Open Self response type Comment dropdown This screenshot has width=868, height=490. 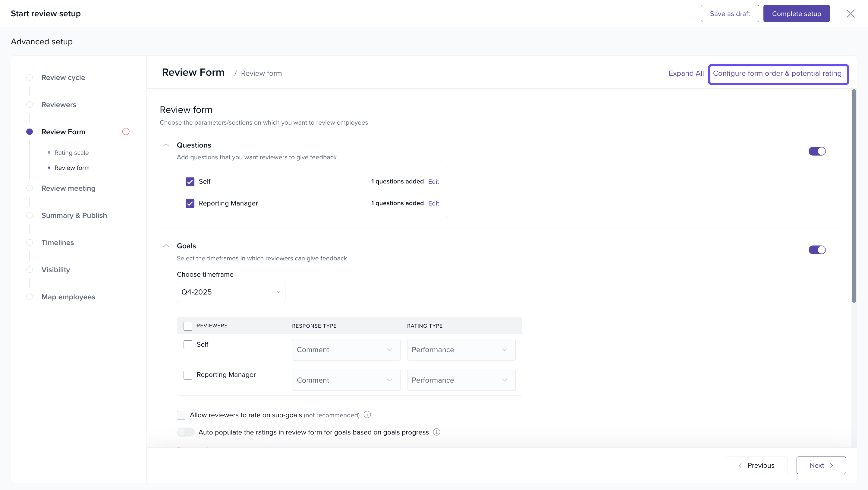346,350
